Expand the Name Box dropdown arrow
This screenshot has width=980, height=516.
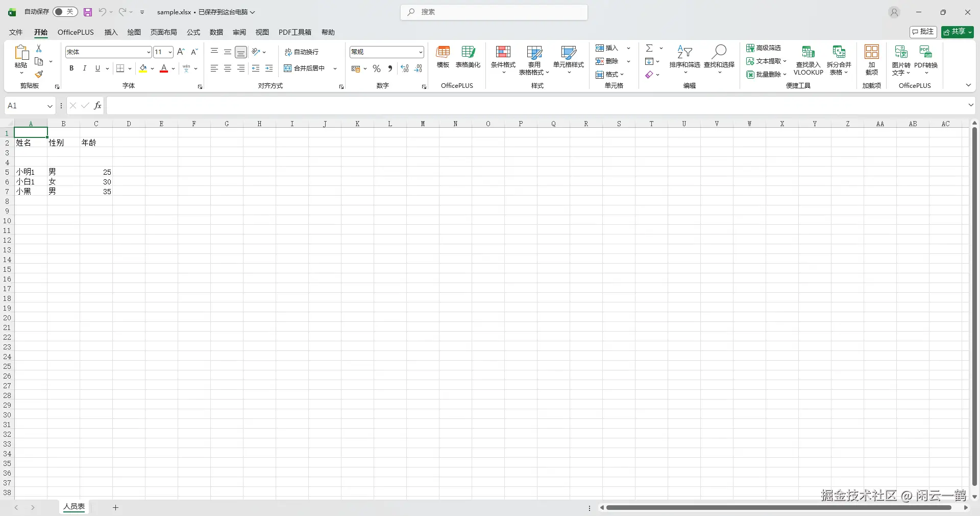(x=50, y=106)
